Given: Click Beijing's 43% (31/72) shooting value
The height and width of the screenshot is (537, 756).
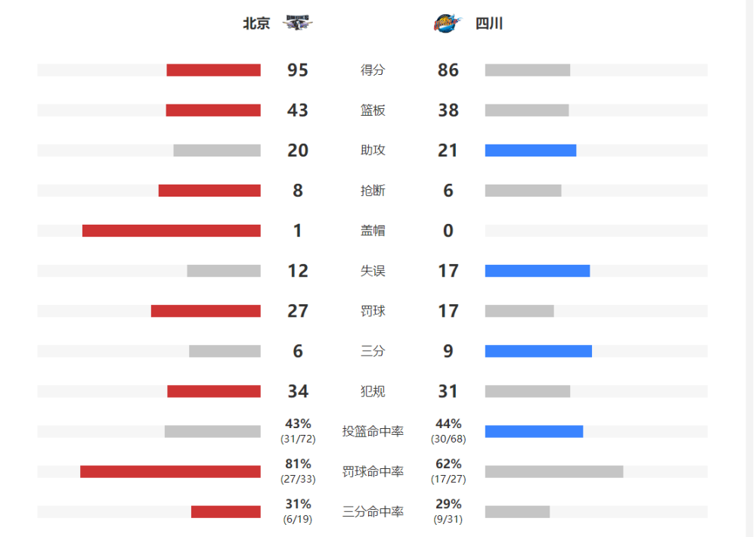Looking at the screenshot, I should coord(298,431).
